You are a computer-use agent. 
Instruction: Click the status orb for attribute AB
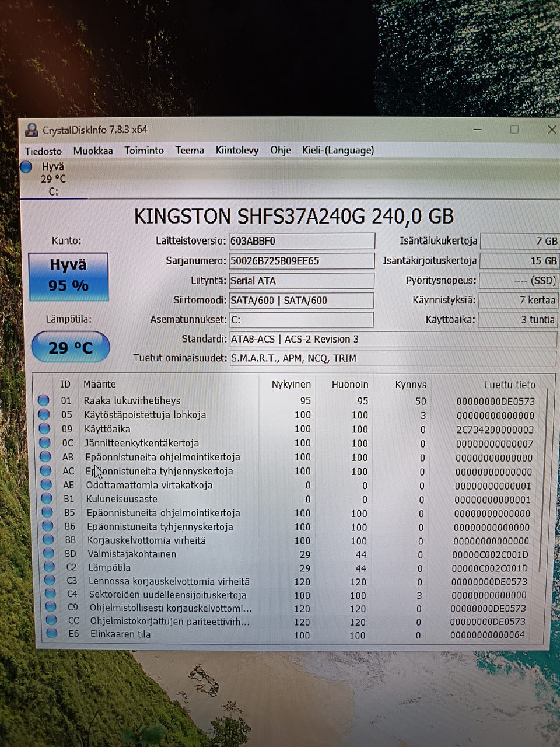point(46,456)
